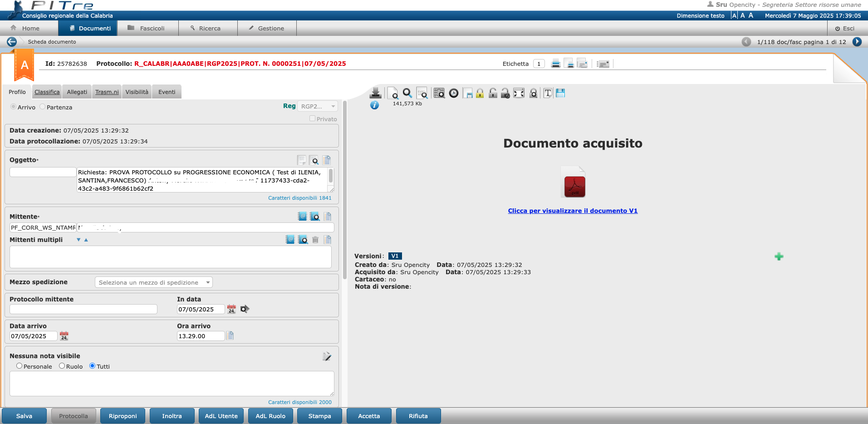Click the blue floppy disk save icon
Screen dimensions: 868x424
click(560, 93)
